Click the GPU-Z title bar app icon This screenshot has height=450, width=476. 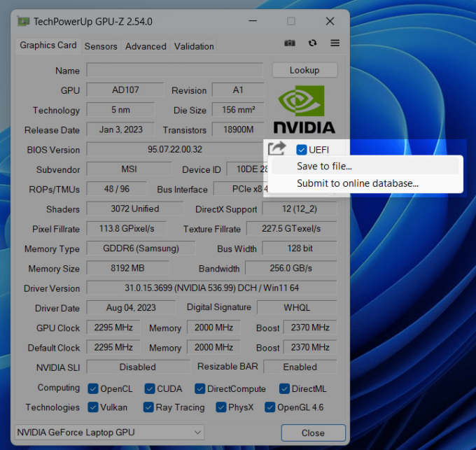(23, 22)
